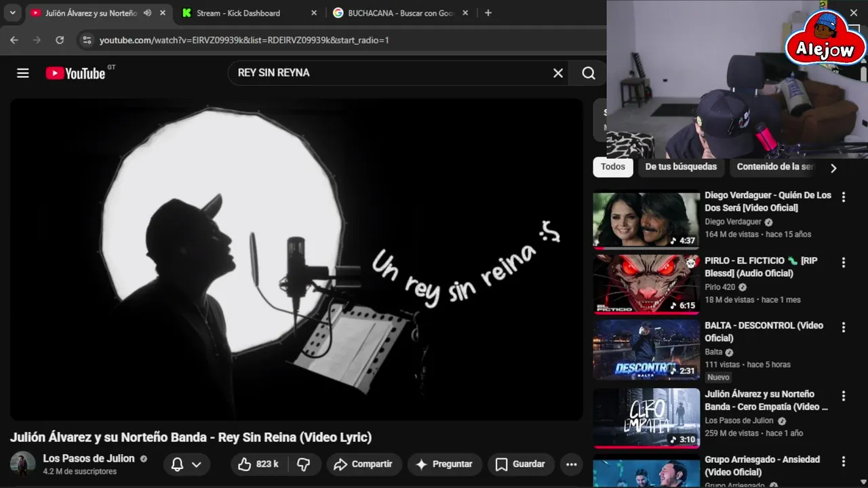
Task: Open Quién De Los Dos Será title
Action: pyautogui.click(x=768, y=201)
